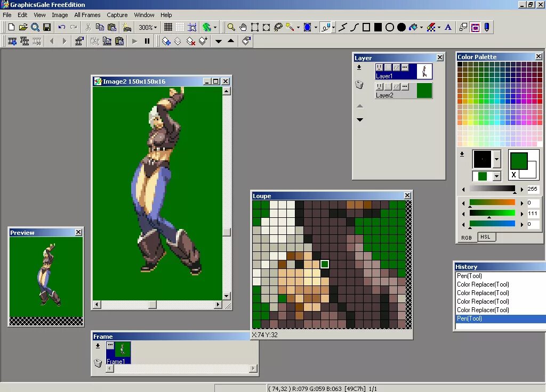Select the Zoom magnifier tool
Viewport: 546px width, 392px height.
tap(231, 27)
